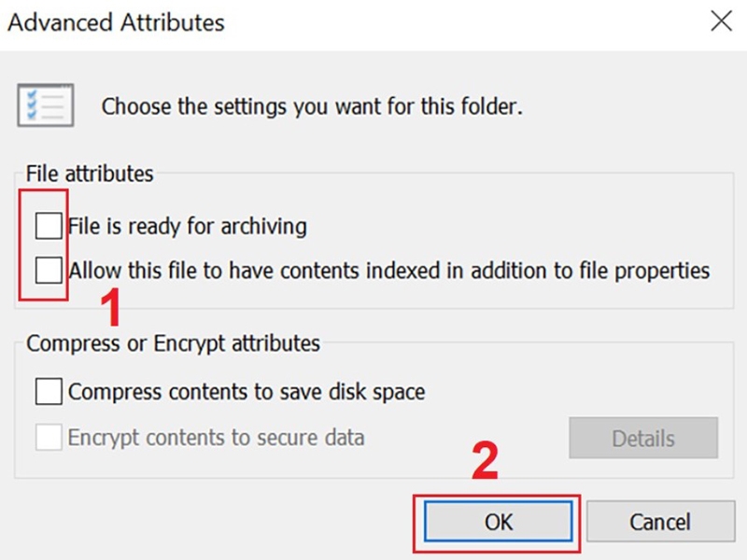The height and width of the screenshot is (560, 747).
Task: Click the Advanced Attributes title bar text
Action: tap(116, 21)
